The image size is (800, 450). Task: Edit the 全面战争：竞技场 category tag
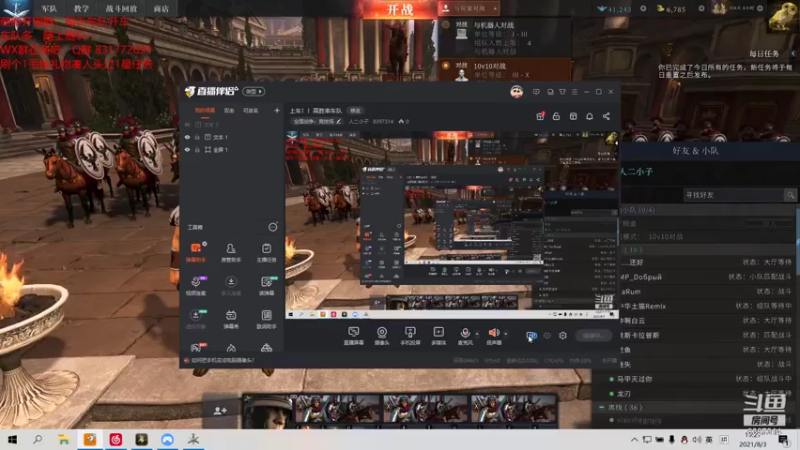(x=317, y=121)
